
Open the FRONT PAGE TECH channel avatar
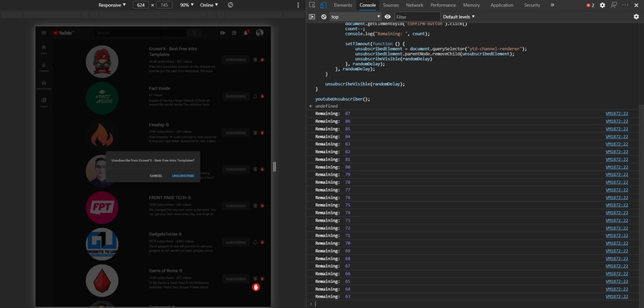click(x=102, y=208)
